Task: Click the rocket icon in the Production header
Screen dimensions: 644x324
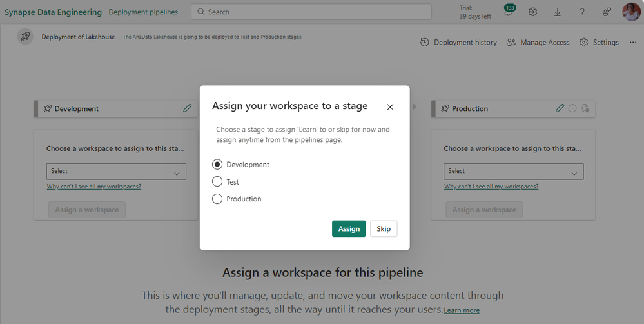Action: (445, 108)
